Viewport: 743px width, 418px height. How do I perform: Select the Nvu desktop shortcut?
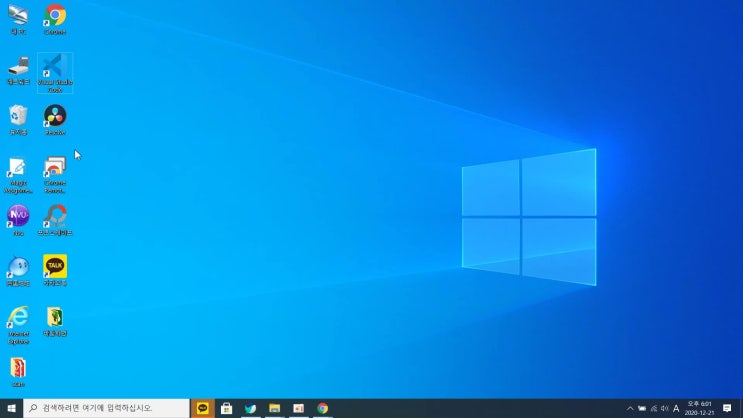coord(18,220)
